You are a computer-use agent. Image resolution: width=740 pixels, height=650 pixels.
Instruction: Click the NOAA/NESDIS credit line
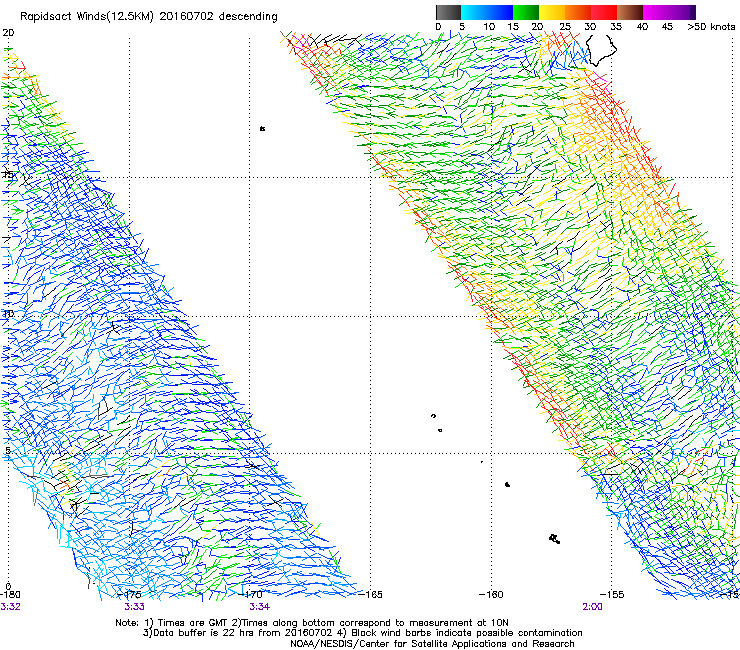[x=432, y=644]
